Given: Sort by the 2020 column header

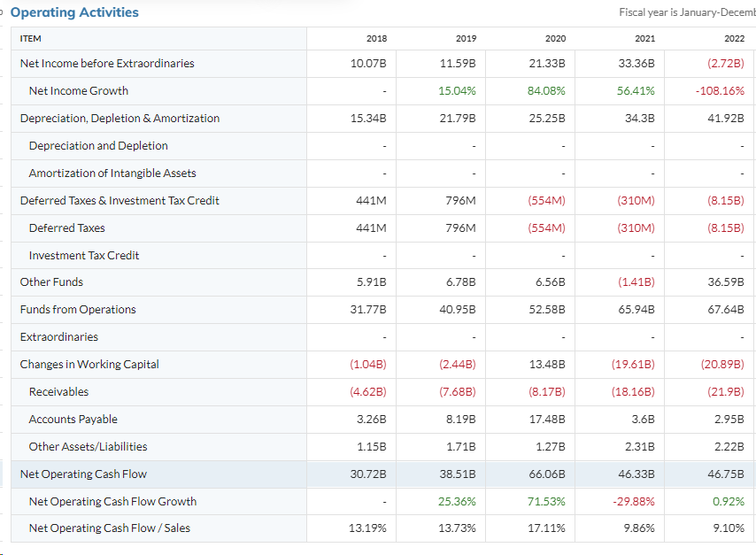Looking at the screenshot, I should coord(555,38).
